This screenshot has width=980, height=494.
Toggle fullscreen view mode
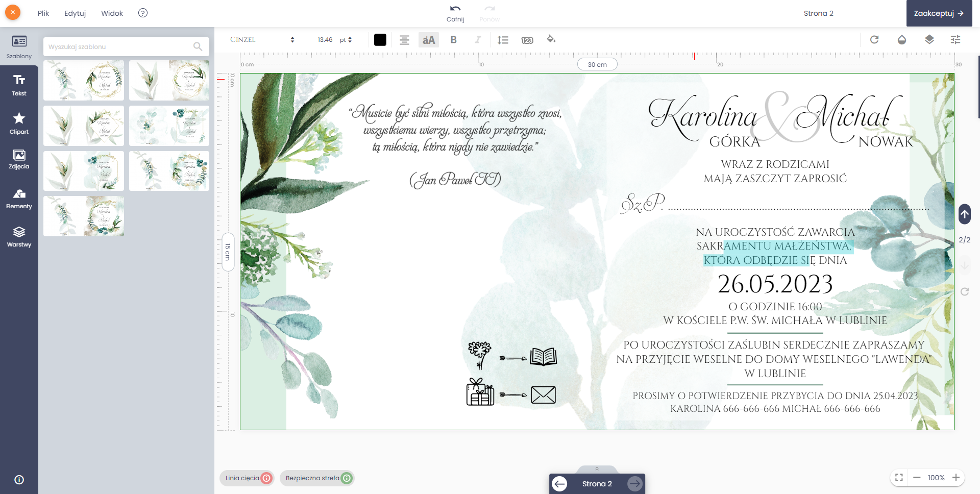pyautogui.click(x=899, y=478)
